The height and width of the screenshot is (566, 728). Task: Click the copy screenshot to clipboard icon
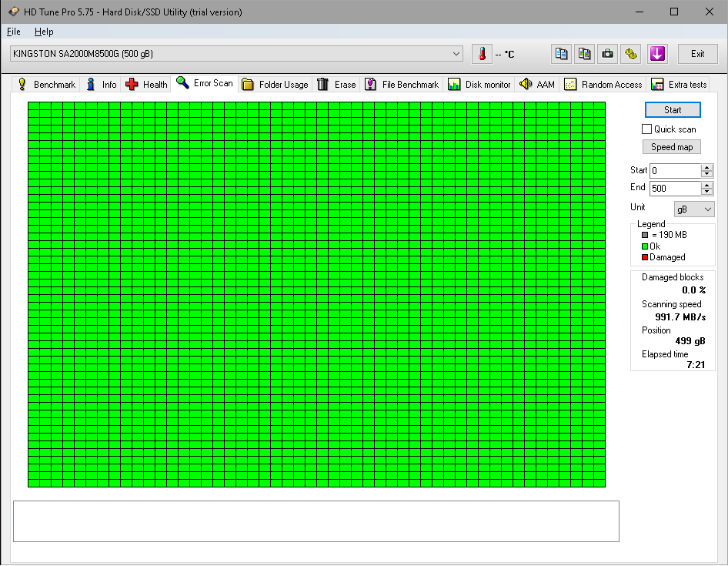[585, 54]
